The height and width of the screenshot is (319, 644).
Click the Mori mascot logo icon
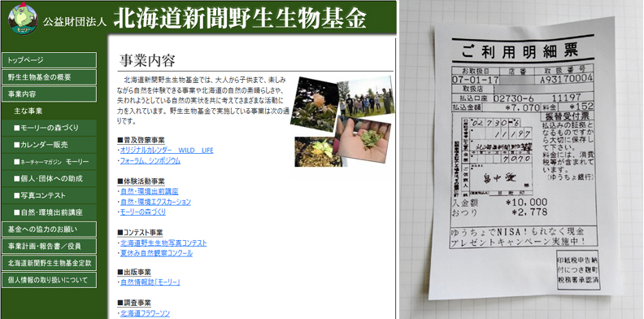pyautogui.click(x=23, y=19)
